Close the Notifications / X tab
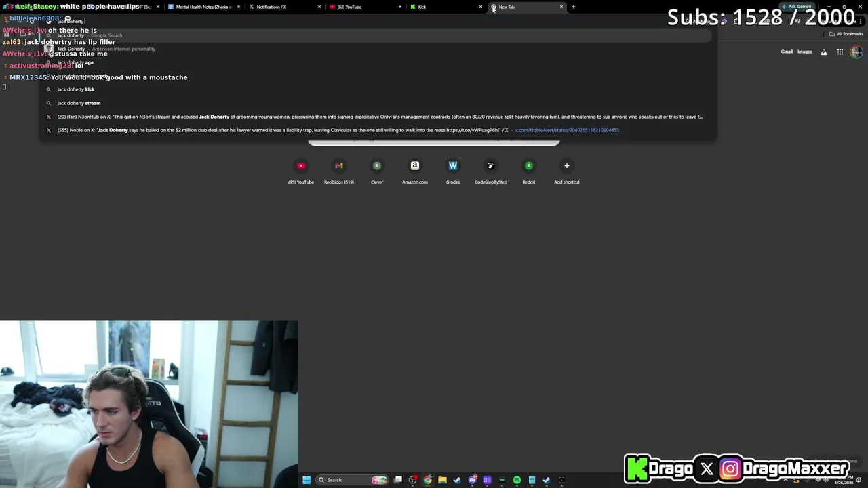Viewport: 868px width, 488px height. tap(319, 7)
